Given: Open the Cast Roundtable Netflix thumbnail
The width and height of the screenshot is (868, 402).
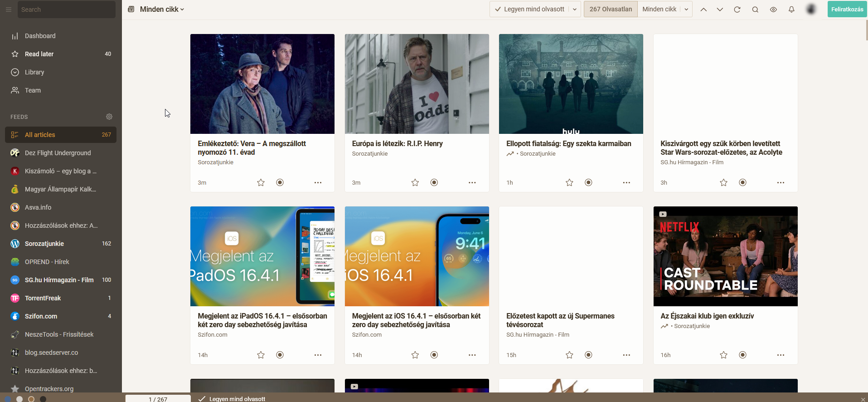Looking at the screenshot, I should click(x=725, y=256).
